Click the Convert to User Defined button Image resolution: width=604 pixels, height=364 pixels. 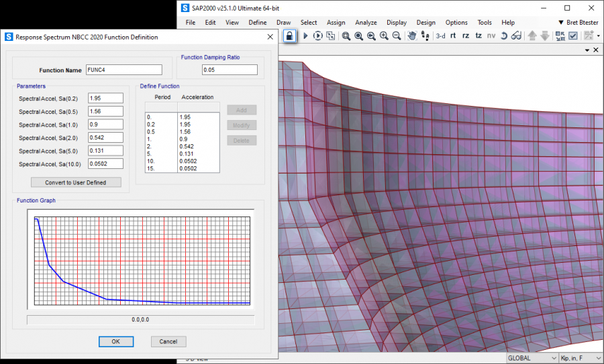coord(76,182)
